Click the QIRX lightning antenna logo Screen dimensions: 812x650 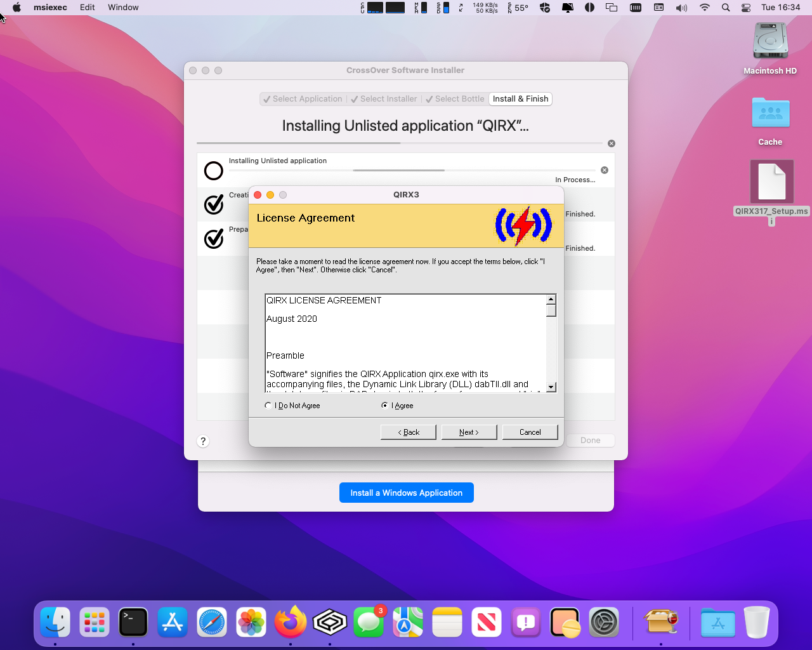(523, 225)
